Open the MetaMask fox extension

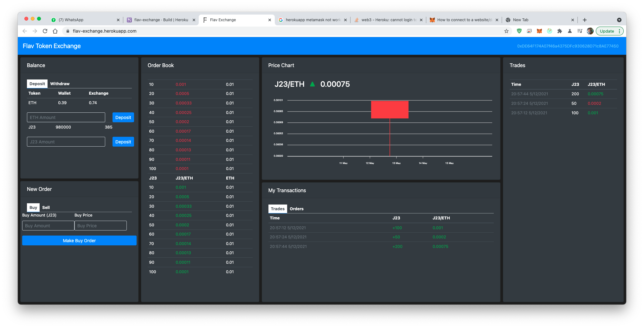click(540, 31)
